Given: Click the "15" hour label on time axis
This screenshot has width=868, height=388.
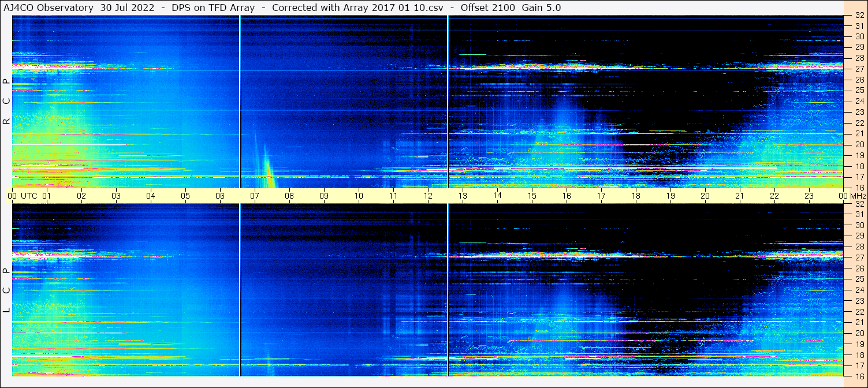Looking at the screenshot, I should click(x=532, y=196).
